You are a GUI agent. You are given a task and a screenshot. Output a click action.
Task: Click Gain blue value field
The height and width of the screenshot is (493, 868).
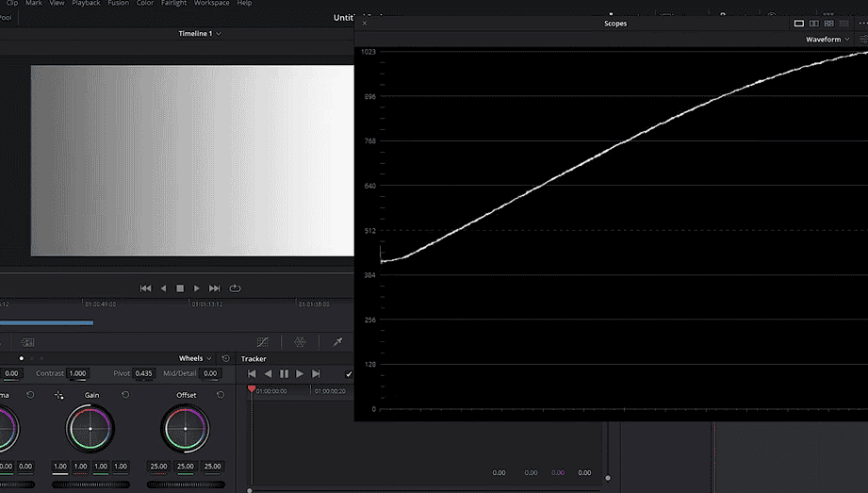(x=121, y=467)
